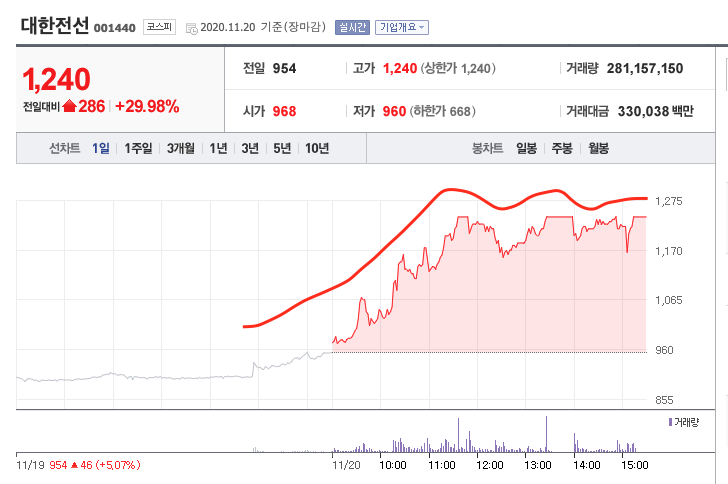Click the 전일 value 954
The image size is (728, 484).
coord(284,69)
